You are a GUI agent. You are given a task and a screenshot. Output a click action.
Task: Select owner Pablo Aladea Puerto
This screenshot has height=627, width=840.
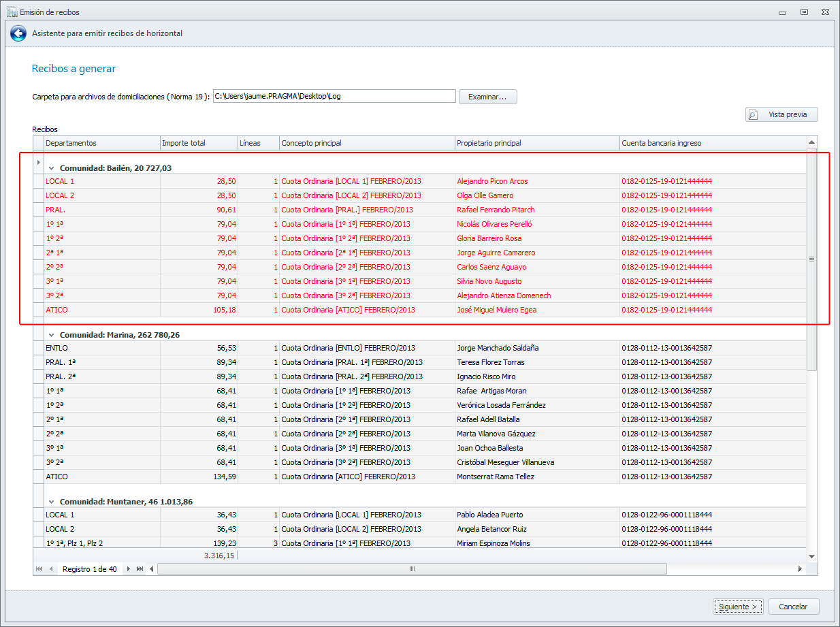point(490,515)
